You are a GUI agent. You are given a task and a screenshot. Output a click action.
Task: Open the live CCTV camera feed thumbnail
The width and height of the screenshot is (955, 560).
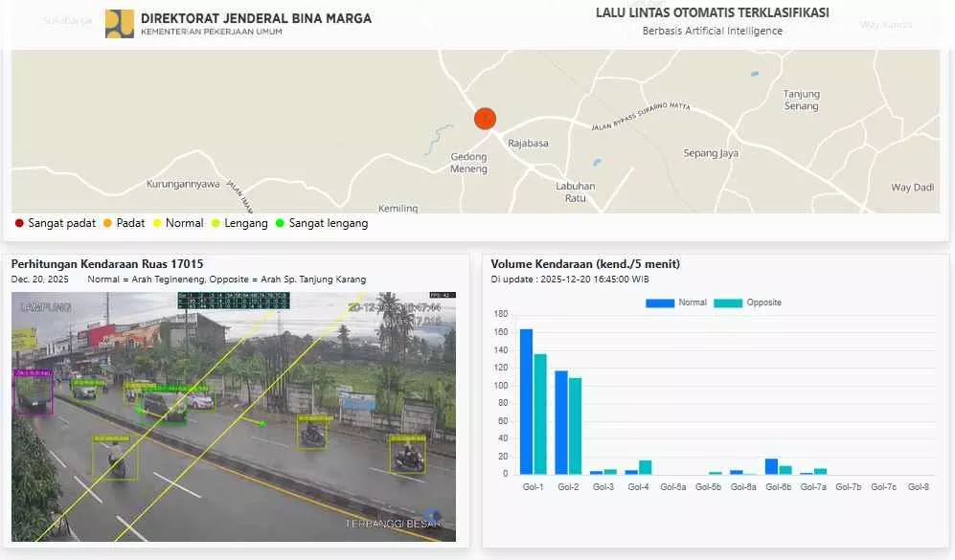(233, 416)
